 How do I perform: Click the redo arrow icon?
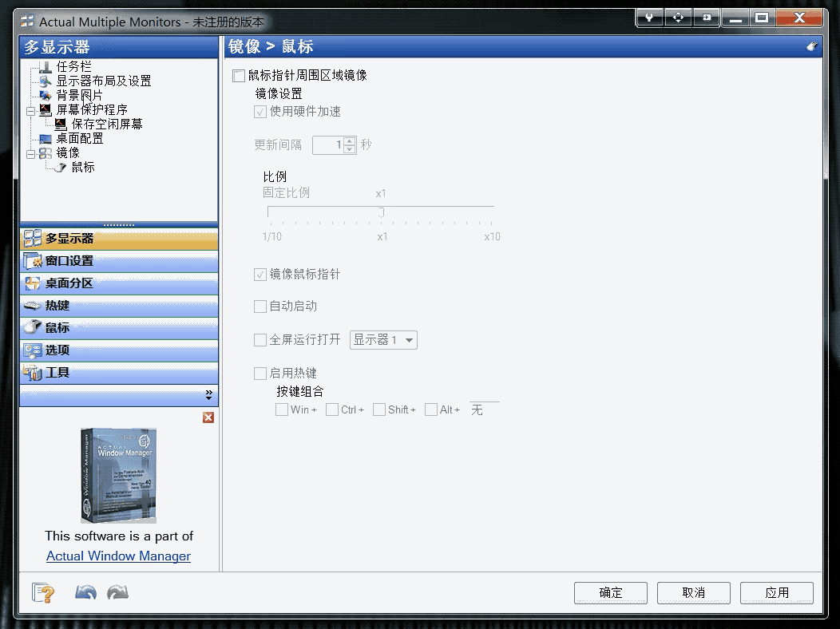pos(118,592)
